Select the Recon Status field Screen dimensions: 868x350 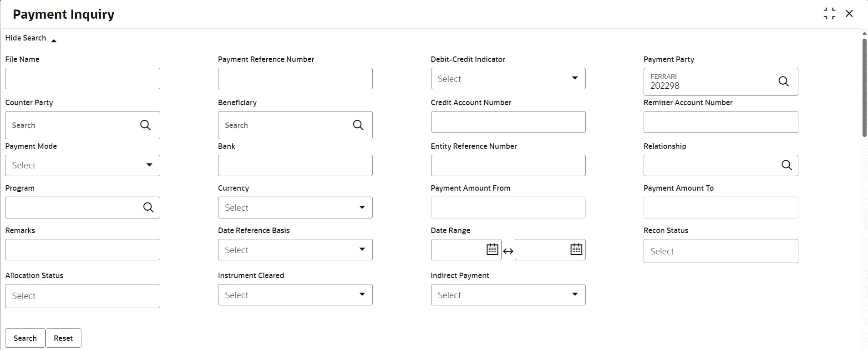coord(721,251)
